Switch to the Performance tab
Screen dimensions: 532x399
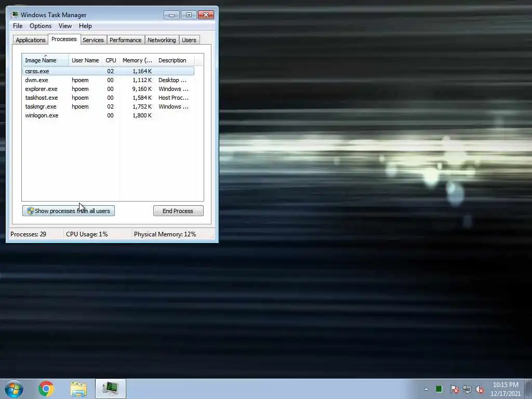126,40
